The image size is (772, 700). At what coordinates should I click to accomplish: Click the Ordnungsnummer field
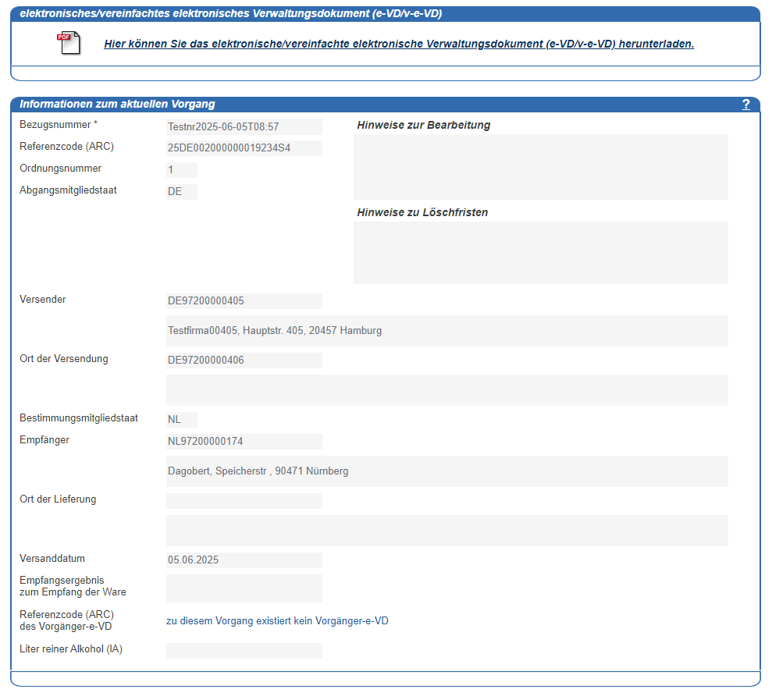pyautogui.click(x=181, y=170)
